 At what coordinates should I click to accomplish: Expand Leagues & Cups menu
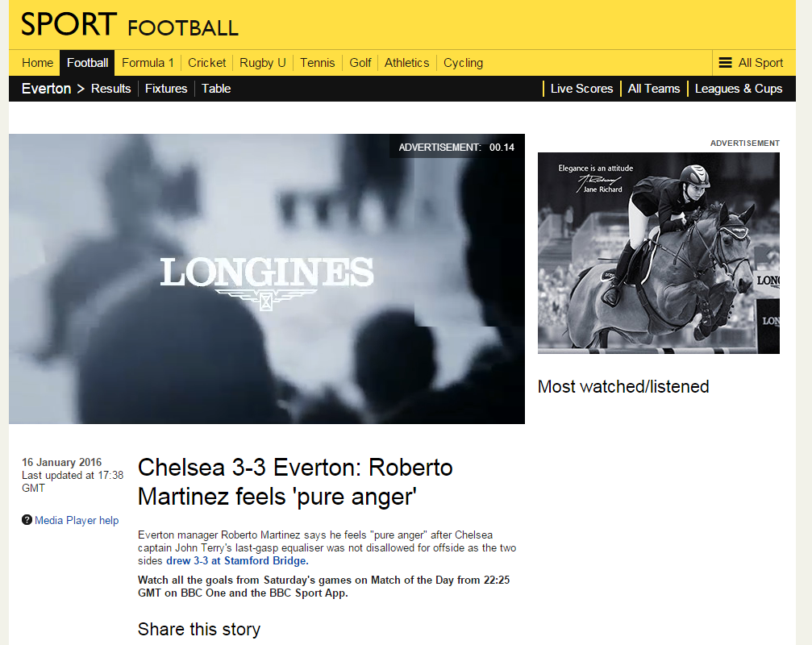click(x=739, y=89)
